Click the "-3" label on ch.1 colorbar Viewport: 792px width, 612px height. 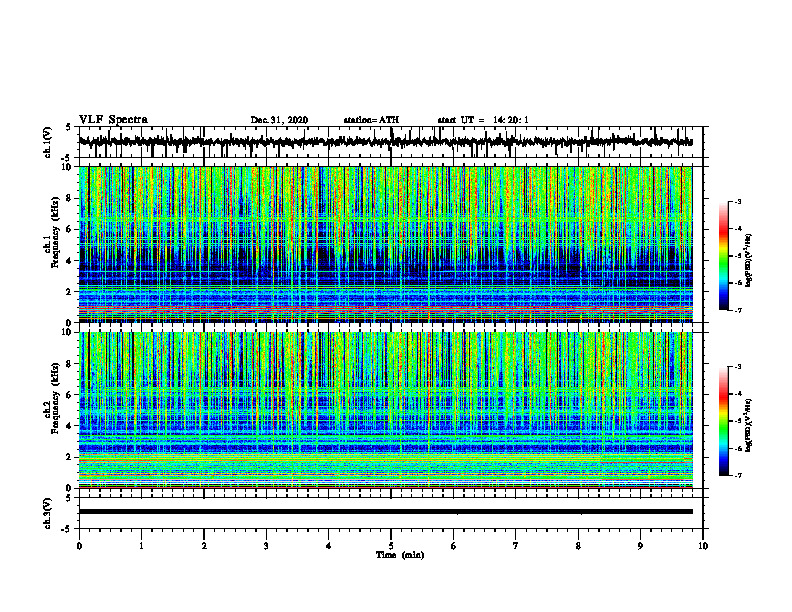[738, 201]
